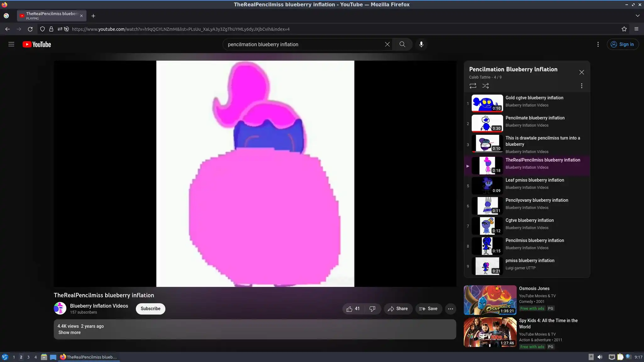Bookmark this page with star icon
Viewport: 644px width, 362px height.
[x=624, y=29]
